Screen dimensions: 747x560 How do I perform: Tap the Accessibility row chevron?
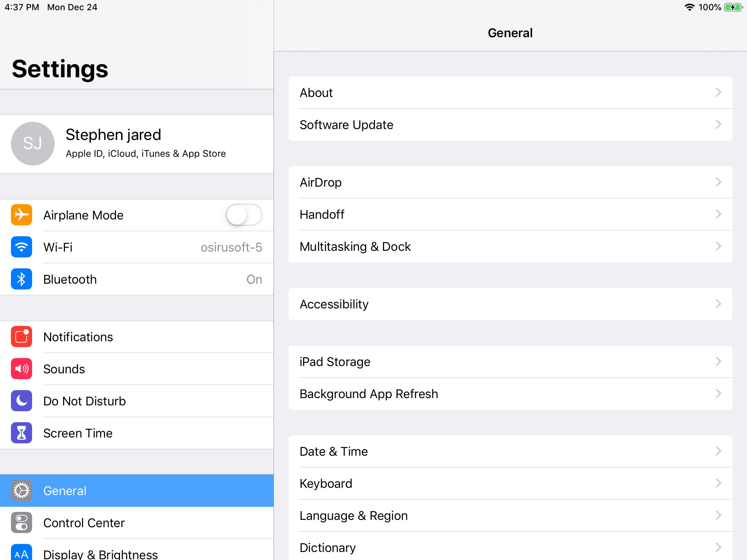pyautogui.click(x=718, y=304)
